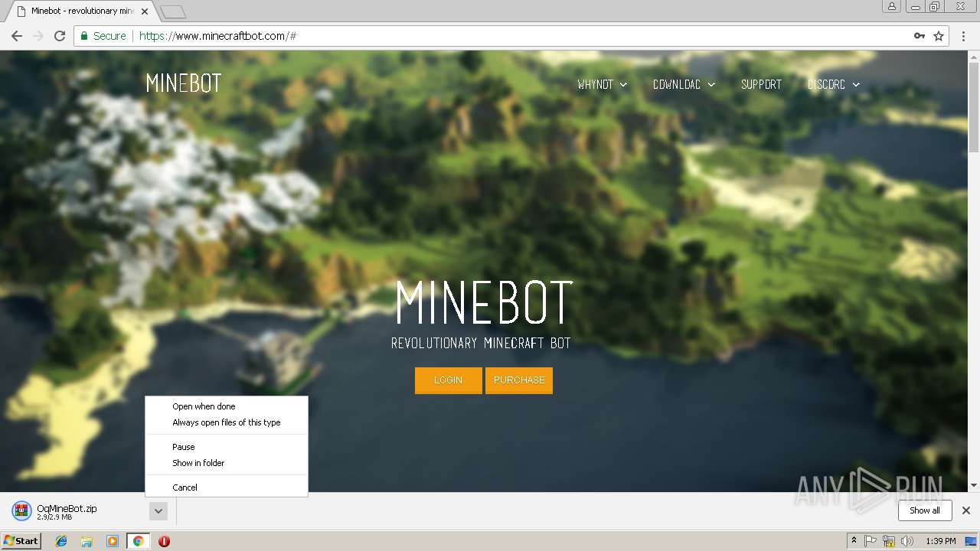Open Windows Explorer folder taskbar icon
980x551 pixels.
[87, 541]
